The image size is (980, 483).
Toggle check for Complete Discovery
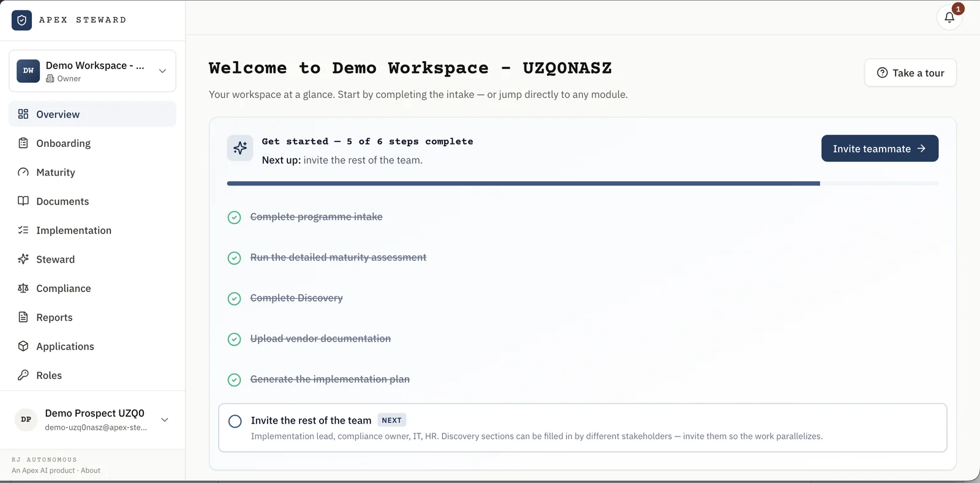point(234,298)
